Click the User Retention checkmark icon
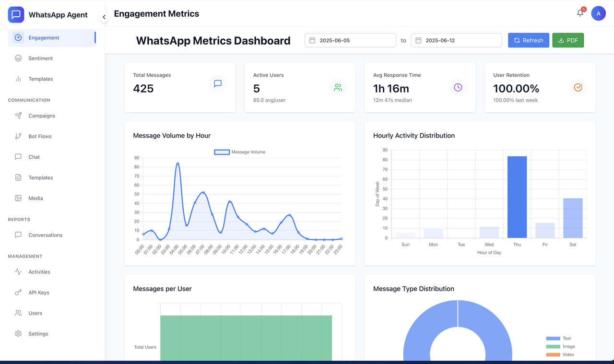This screenshot has width=614, height=364. (x=578, y=87)
